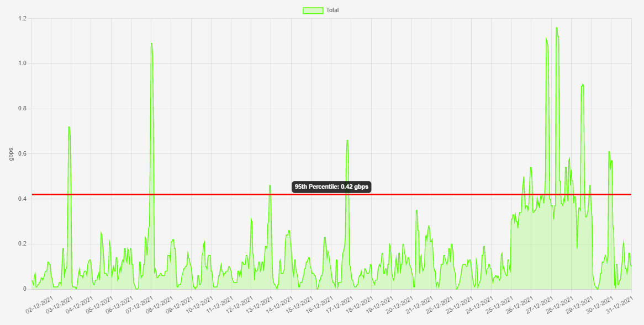
Task: Click the 0.72 gbps spike near 03-12-2021
Action: point(69,127)
